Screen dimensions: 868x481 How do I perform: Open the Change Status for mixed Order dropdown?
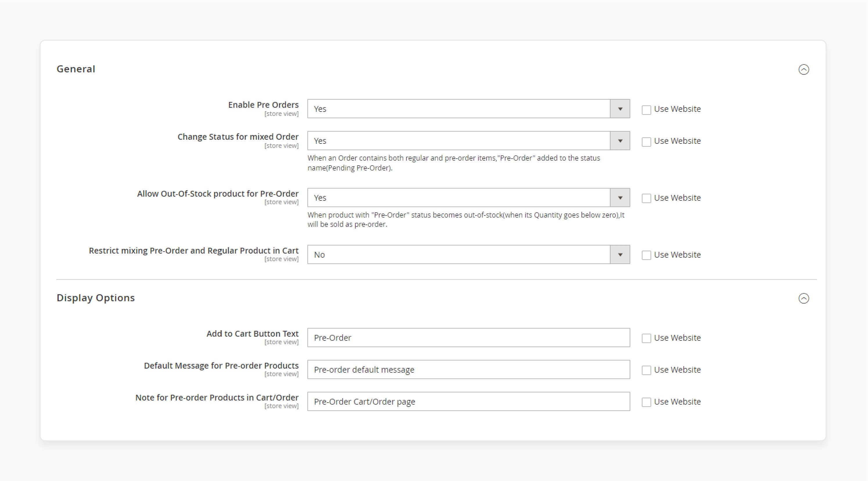pyautogui.click(x=468, y=141)
